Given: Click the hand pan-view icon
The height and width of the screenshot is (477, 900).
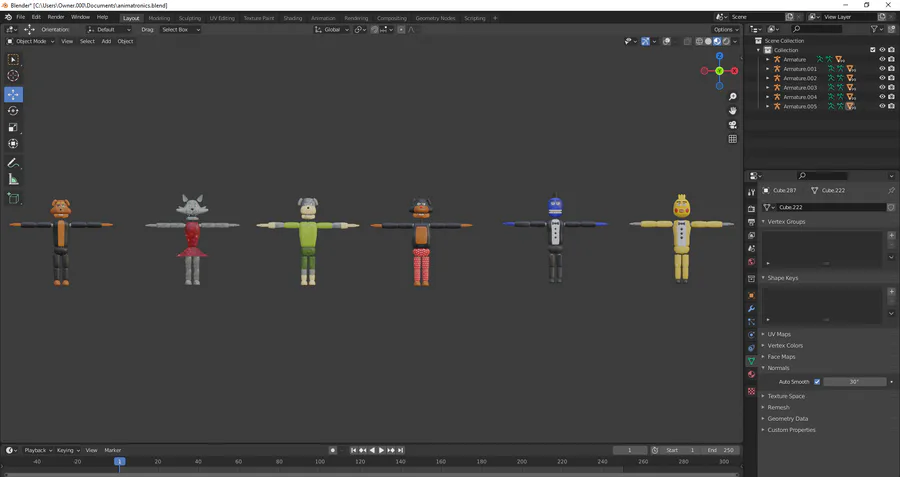Looking at the screenshot, I should click(x=732, y=111).
